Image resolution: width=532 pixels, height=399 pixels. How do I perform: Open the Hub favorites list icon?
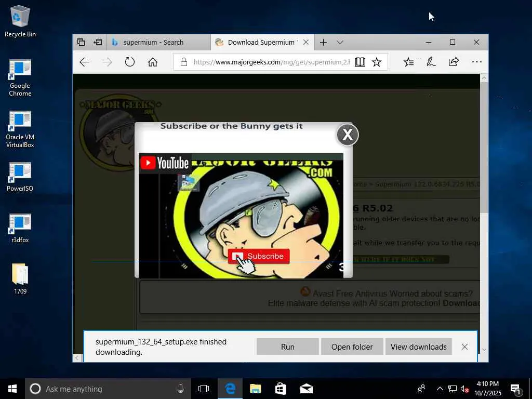click(408, 62)
